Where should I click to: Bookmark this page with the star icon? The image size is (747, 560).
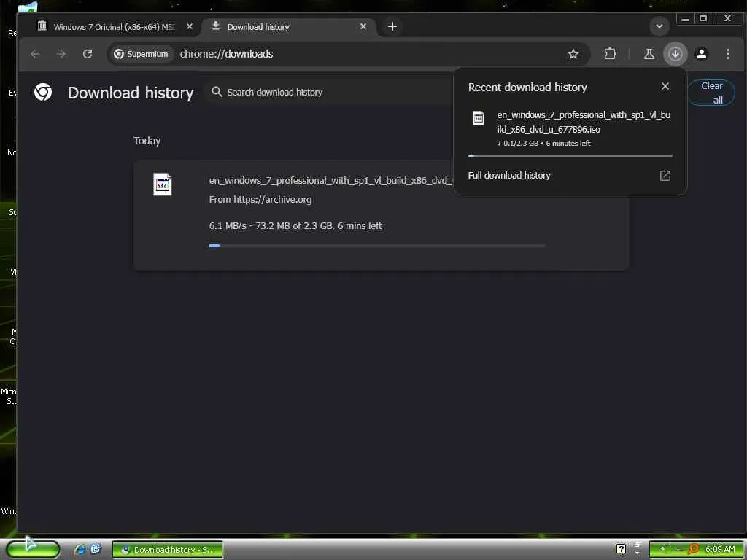click(x=573, y=54)
